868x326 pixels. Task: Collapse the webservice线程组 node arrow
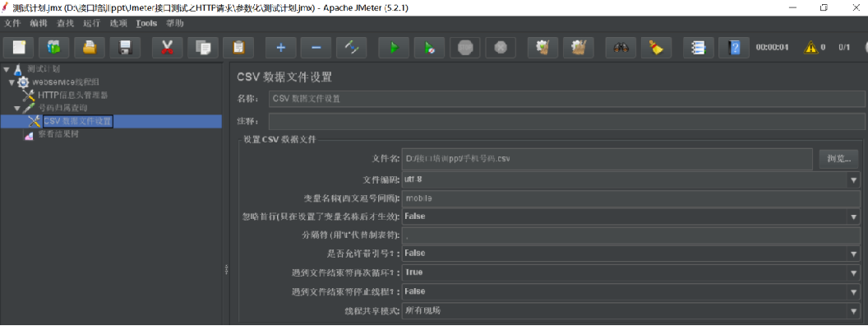(12, 82)
